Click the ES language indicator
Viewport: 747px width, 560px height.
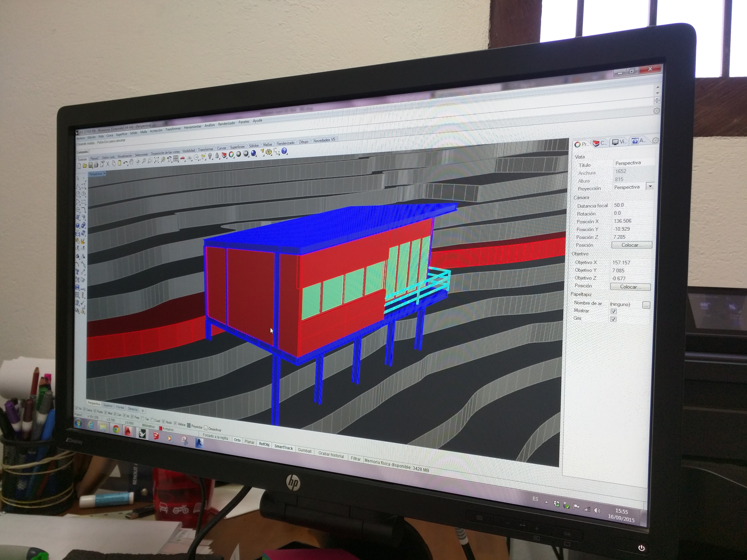(x=535, y=499)
